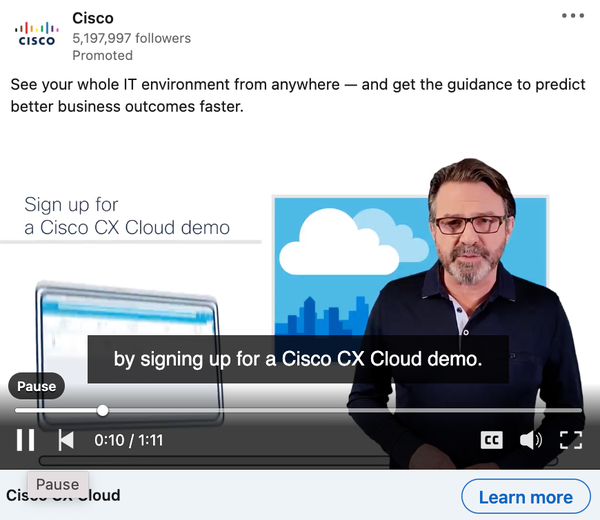Restart video using skip-to-beginning icon
The width and height of the screenshot is (600, 520).
click(66, 440)
